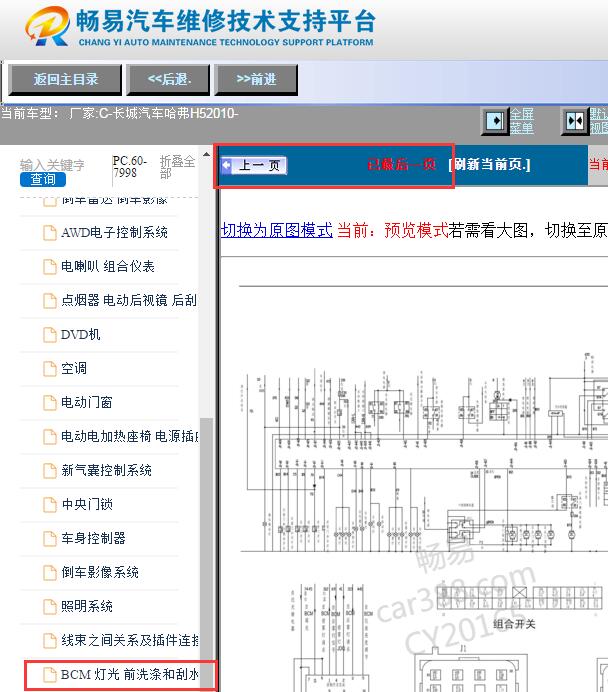Image resolution: width=608 pixels, height=692 pixels.
Task: Go to previous page 上一页
Action: pos(254,165)
